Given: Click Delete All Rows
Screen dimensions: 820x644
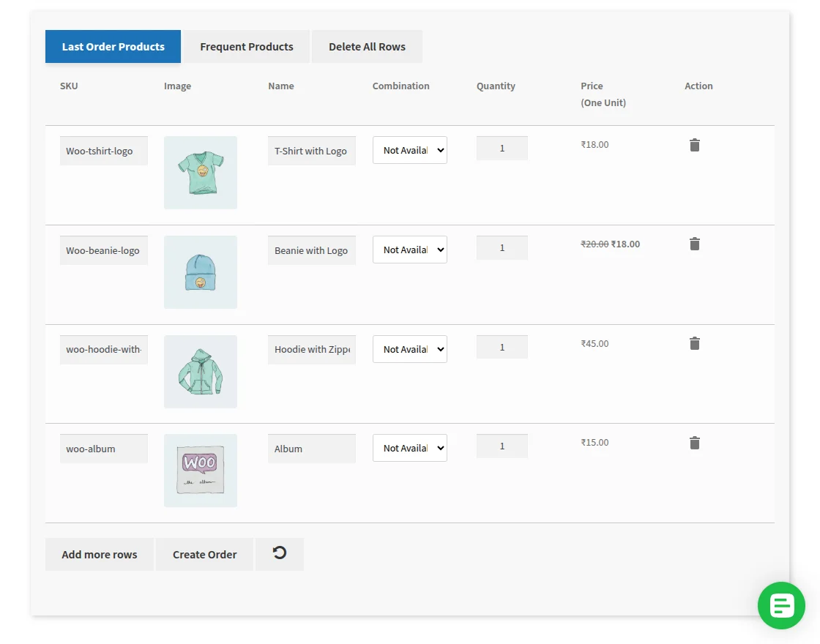Looking at the screenshot, I should (367, 46).
